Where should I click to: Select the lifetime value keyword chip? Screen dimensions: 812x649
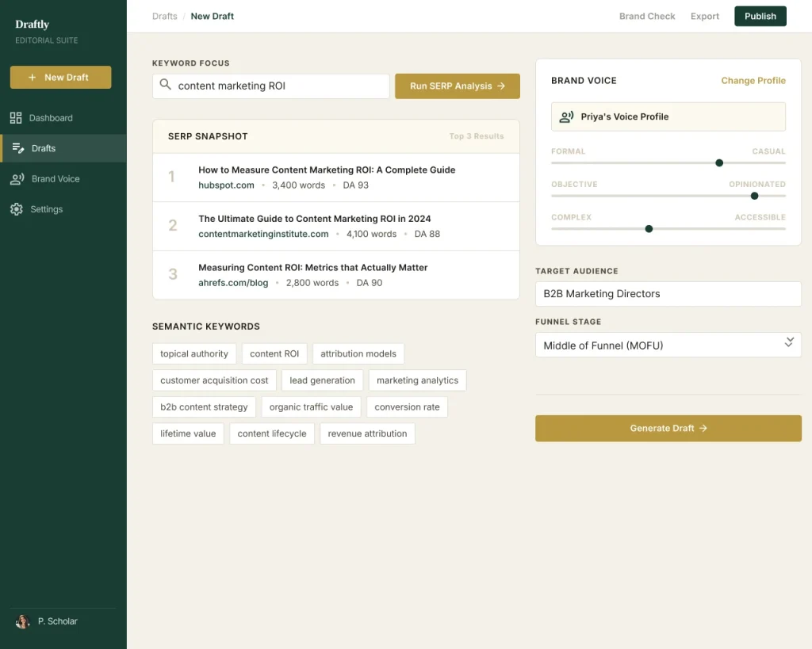point(188,433)
